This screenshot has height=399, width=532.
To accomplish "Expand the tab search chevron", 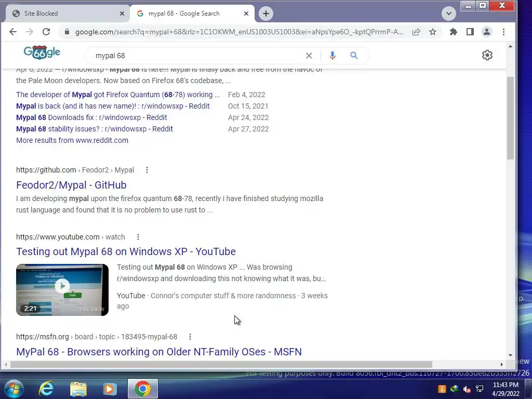I will point(448,14).
